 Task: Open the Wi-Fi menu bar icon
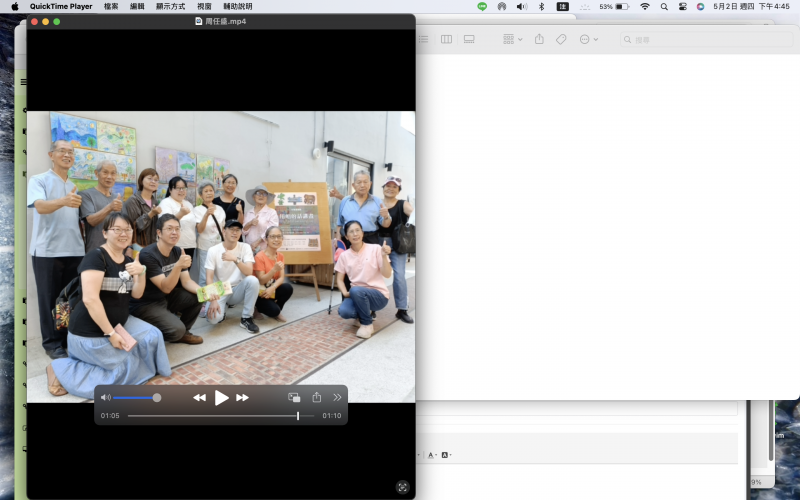(x=644, y=6)
